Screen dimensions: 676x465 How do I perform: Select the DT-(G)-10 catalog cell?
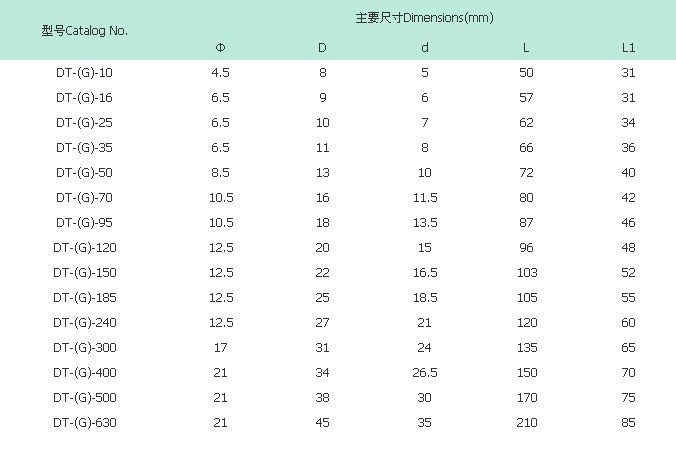(85, 73)
